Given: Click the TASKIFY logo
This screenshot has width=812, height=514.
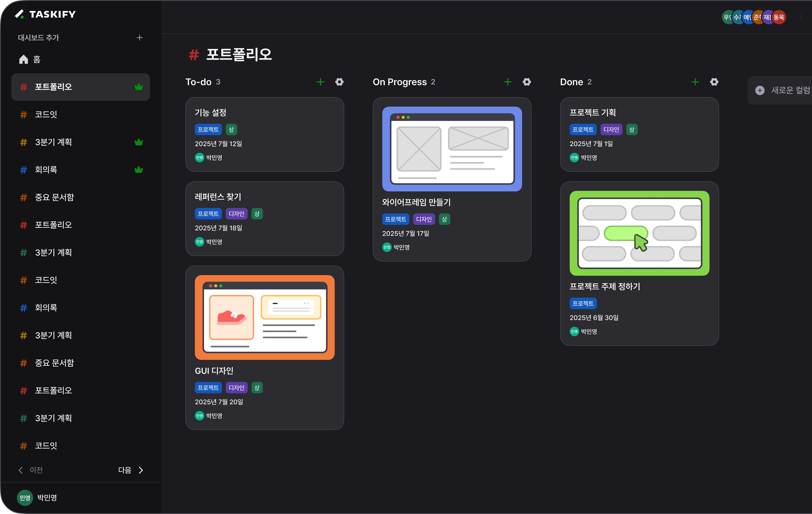Looking at the screenshot, I should click(45, 14).
